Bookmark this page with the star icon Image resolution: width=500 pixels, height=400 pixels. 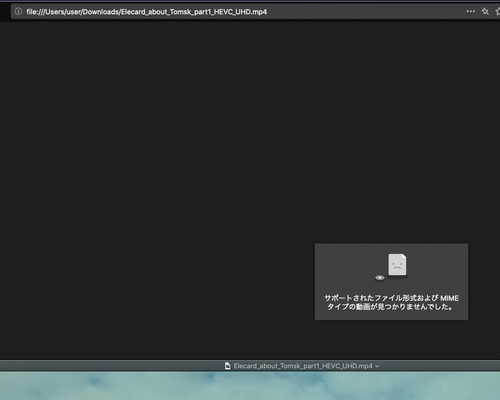click(498, 12)
